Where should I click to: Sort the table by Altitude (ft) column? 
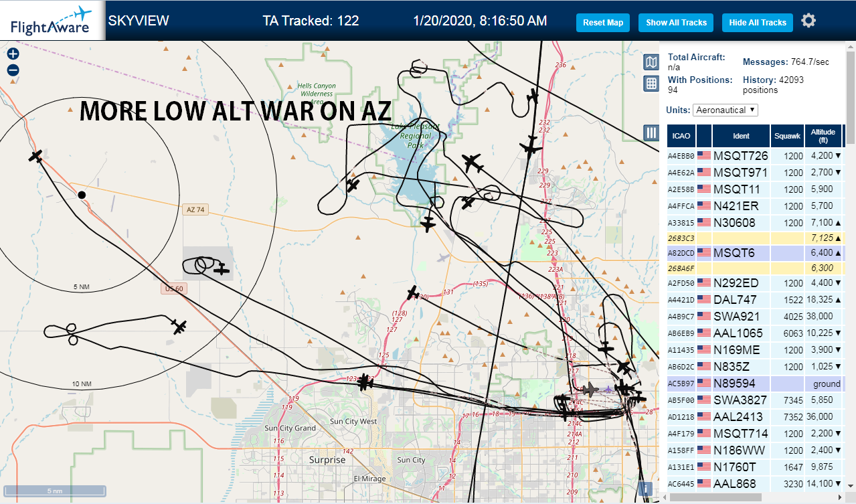click(823, 136)
